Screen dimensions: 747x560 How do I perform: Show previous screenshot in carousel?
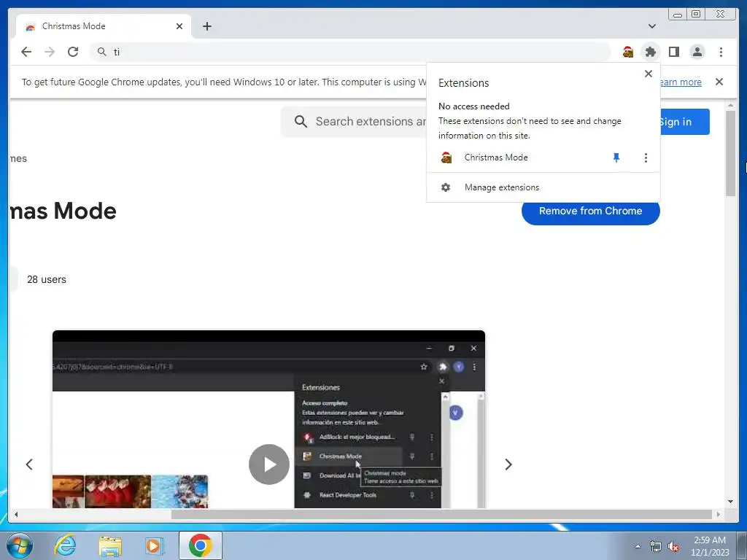pyautogui.click(x=29, y=464)
